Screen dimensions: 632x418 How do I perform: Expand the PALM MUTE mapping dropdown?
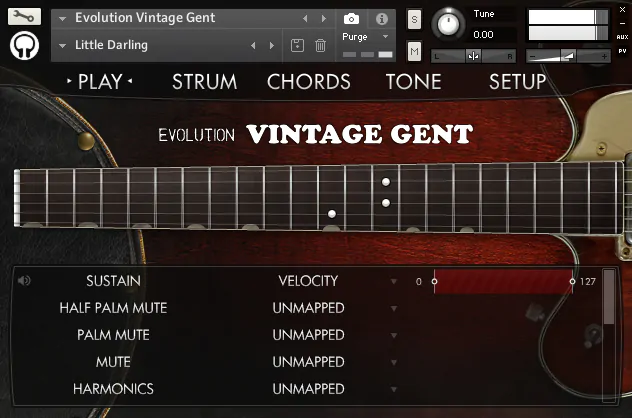coord(394,335)
